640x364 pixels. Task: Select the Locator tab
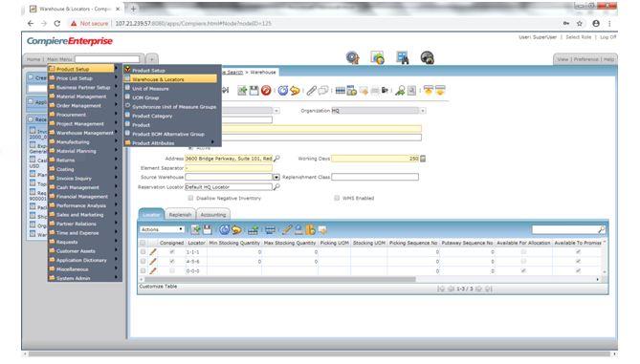pyautogui.click(x=151, y=215)
